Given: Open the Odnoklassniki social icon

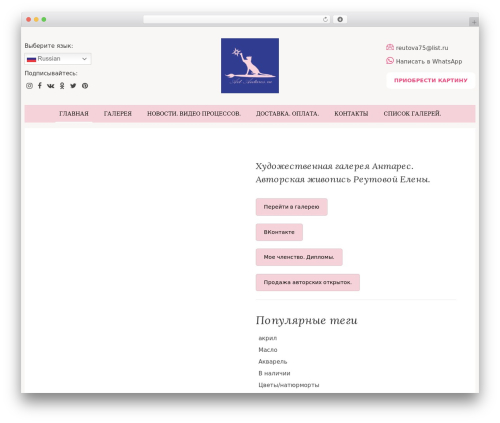Looking at the screenshot, I should point(62,86).
